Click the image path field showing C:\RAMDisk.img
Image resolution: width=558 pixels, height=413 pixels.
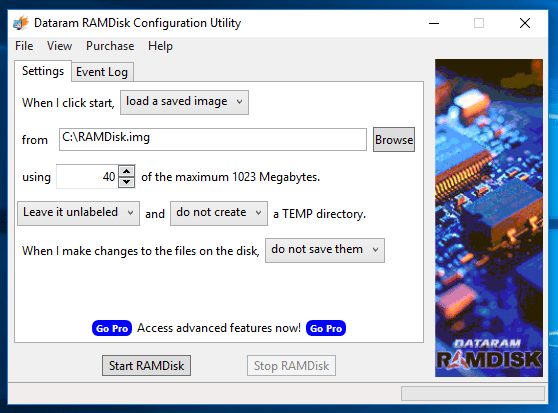pos(213,139)
